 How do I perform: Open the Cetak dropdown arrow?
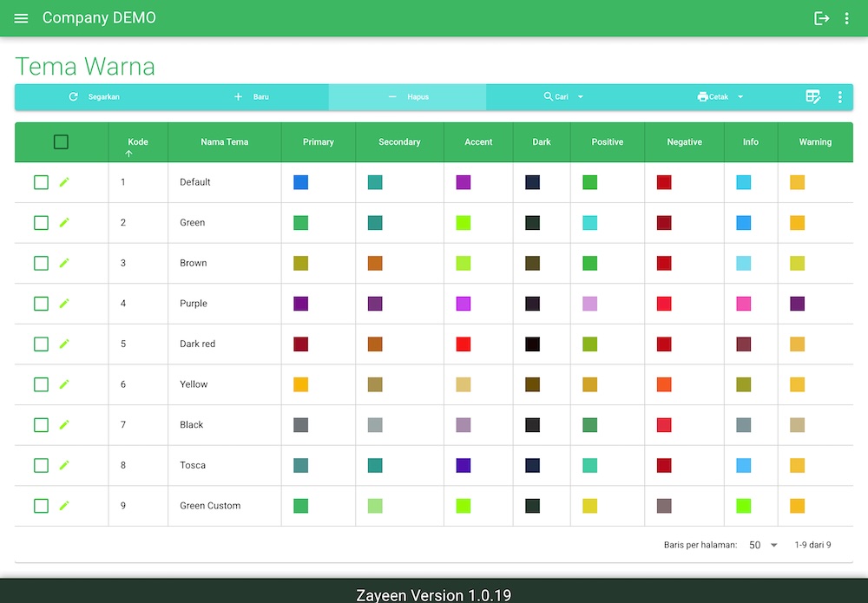coord(739,96)
